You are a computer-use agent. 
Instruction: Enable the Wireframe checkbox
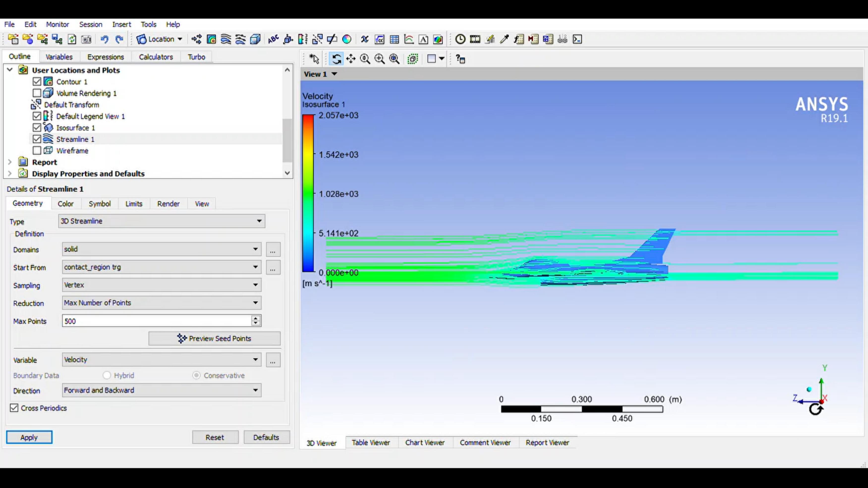pos(37,151)
